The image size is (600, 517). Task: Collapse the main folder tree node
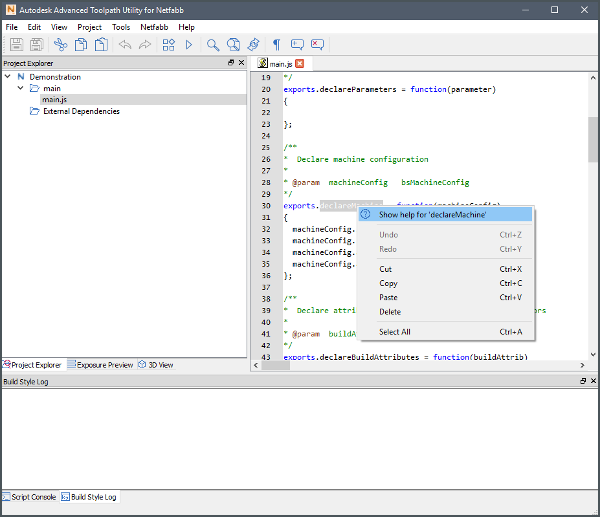20,88
